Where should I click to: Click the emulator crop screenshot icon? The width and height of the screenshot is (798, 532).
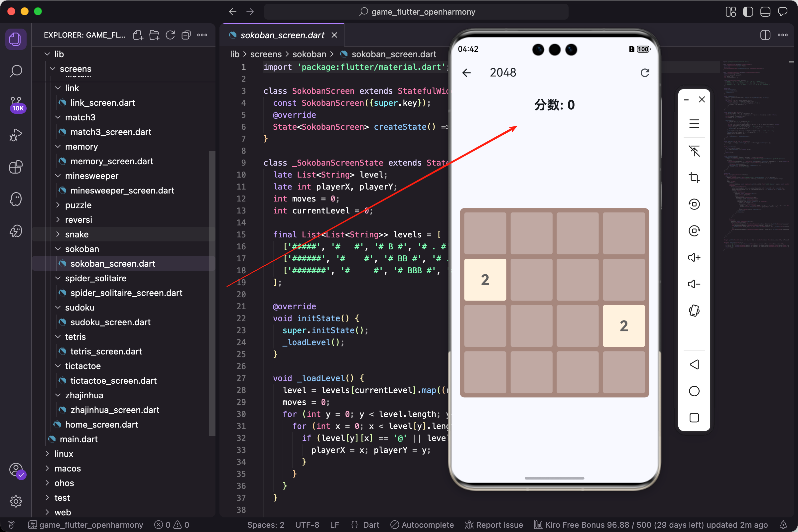pos(694,178)
